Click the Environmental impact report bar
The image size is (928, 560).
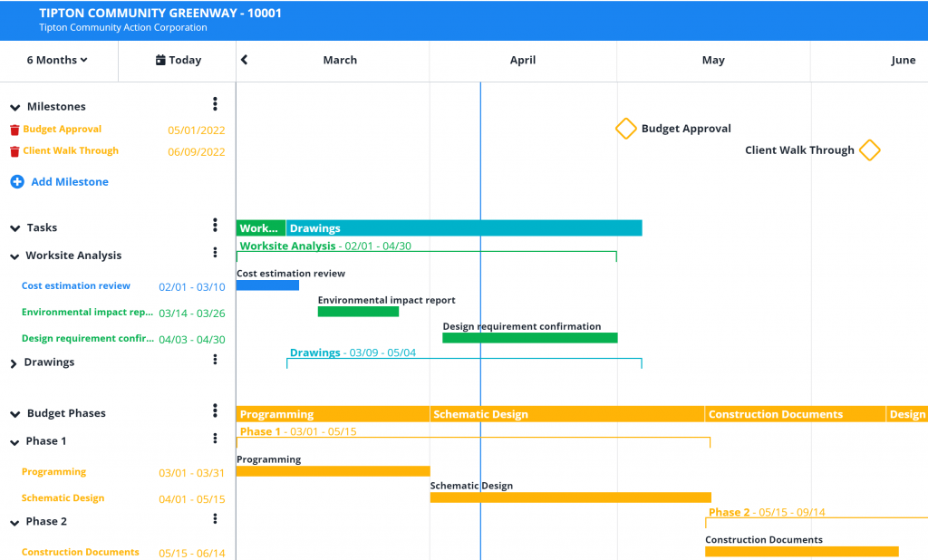click(x=358, y=311)
